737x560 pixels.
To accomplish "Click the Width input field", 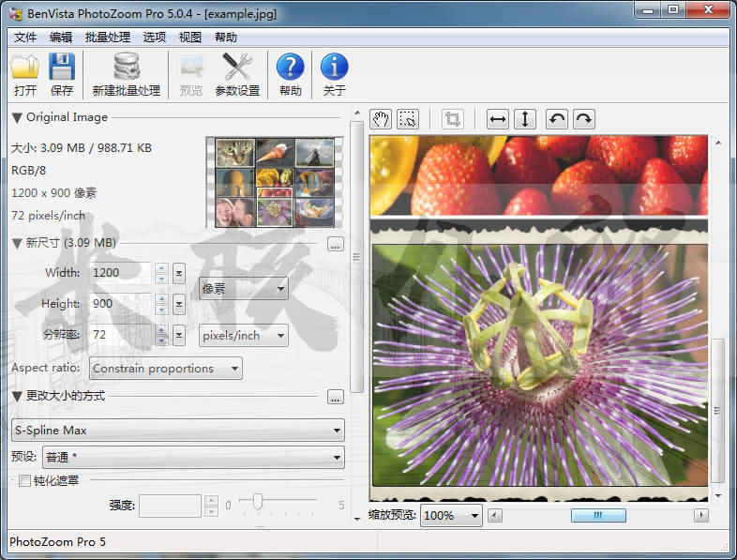I will point(119,273).
